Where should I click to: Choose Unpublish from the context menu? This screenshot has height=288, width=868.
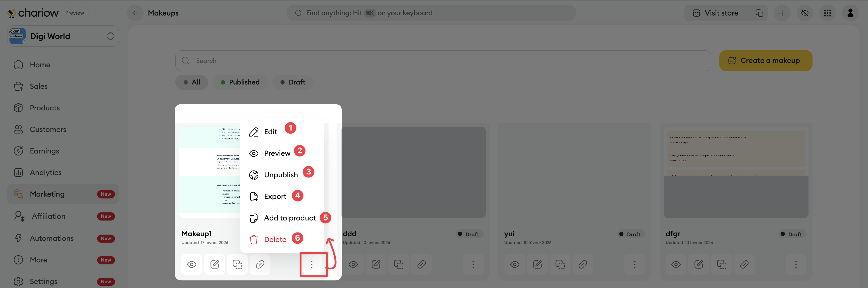[x=281, y=175]
